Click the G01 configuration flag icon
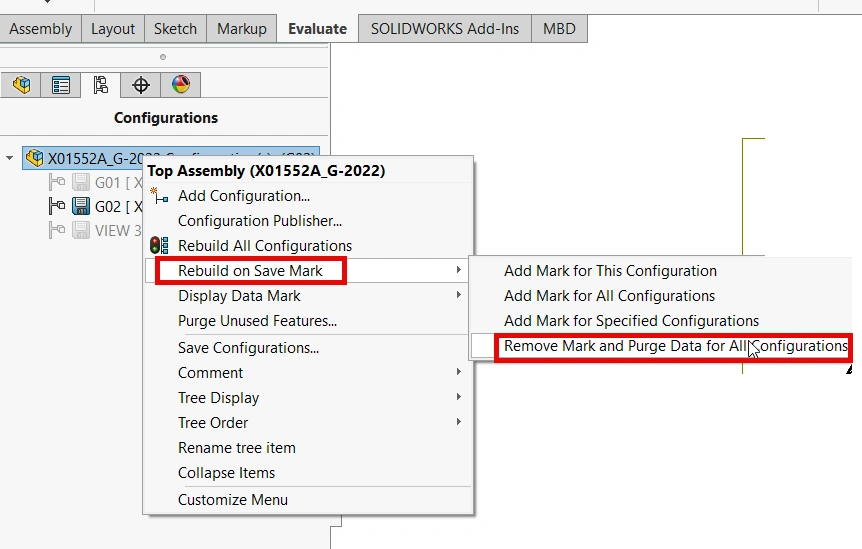The width and height of the screenshot is (862, 549). point(57,182)
